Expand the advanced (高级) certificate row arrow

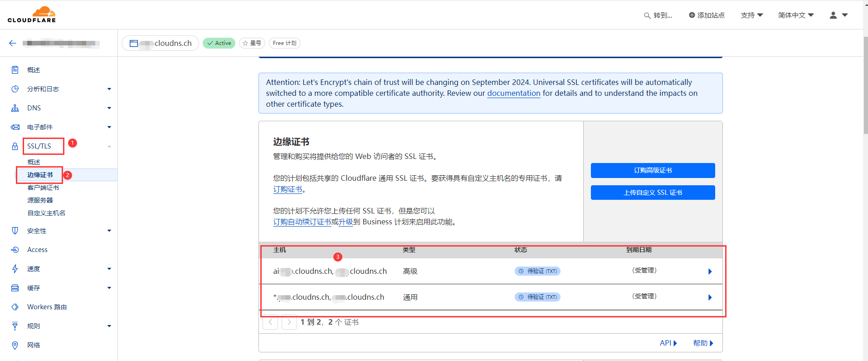tap(710, 272)
